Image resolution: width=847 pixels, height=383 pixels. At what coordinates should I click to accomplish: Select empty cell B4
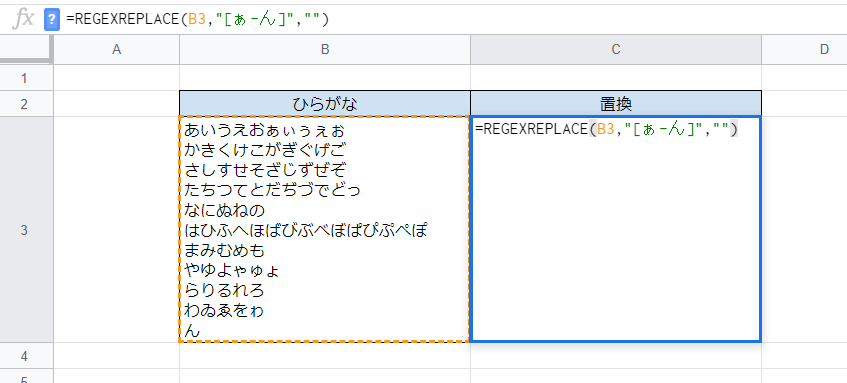[325, 355]
